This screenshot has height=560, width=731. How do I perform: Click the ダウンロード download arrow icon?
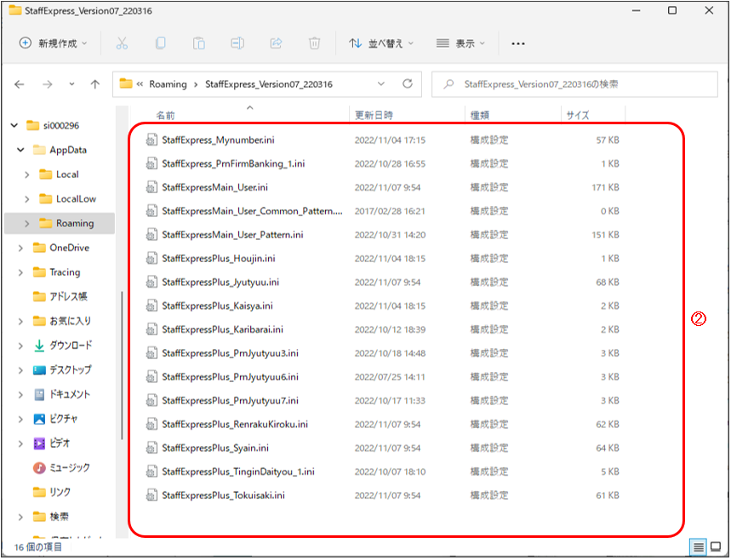pyautogui.click(x=39, y=346)
